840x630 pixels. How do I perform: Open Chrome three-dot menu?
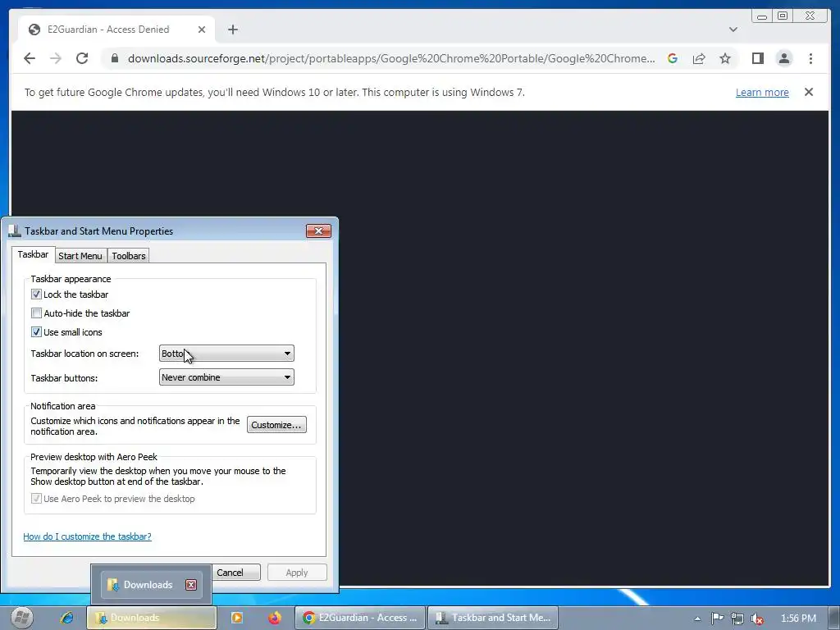[810, 58]
